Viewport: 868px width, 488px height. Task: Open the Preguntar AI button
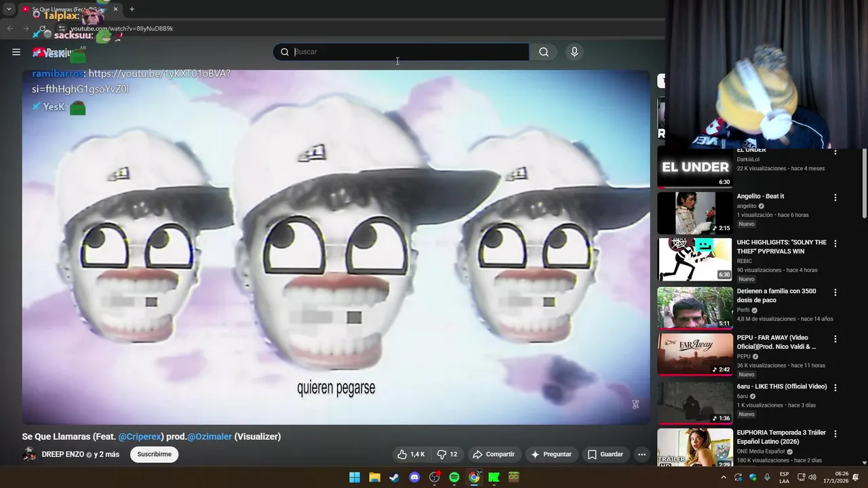point(551,454)
